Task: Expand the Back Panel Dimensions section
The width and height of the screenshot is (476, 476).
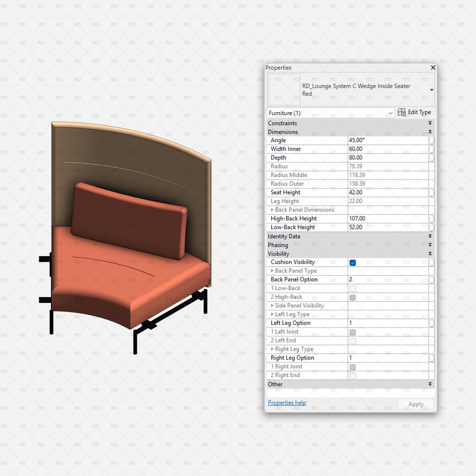Action: (x=273, y=210)
